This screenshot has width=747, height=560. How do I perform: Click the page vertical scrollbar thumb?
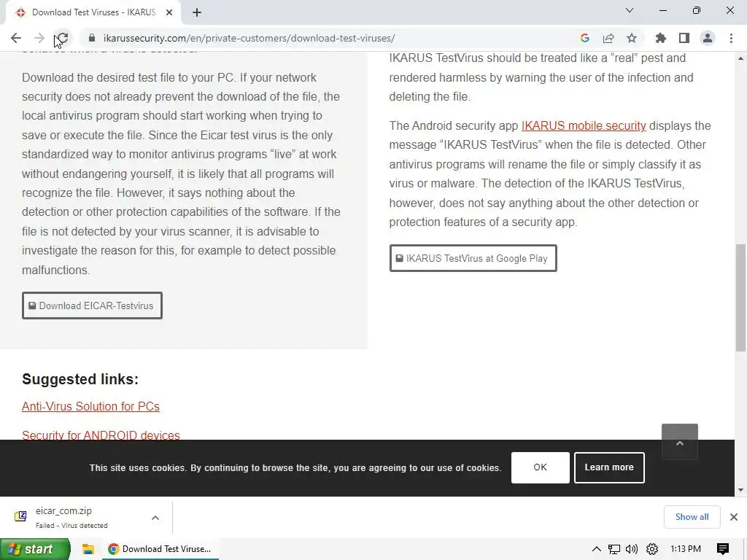(740, 297)
